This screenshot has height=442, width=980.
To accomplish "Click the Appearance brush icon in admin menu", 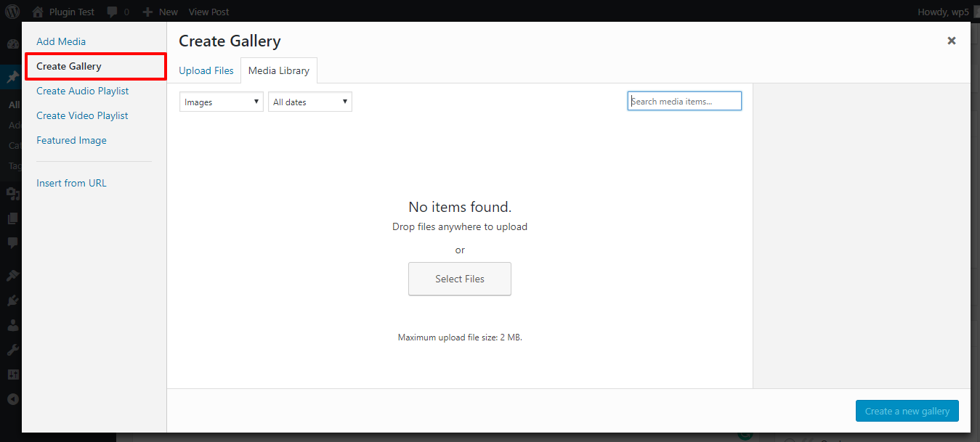I will point(12,276).
